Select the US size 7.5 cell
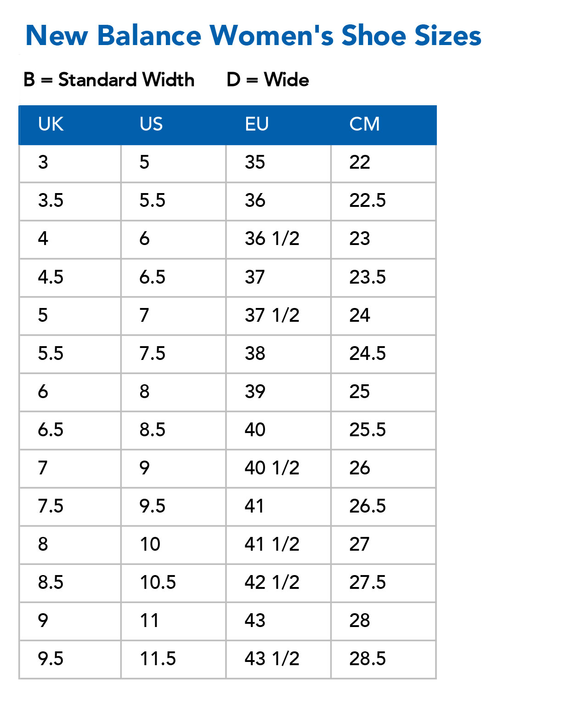 point(174,354)
